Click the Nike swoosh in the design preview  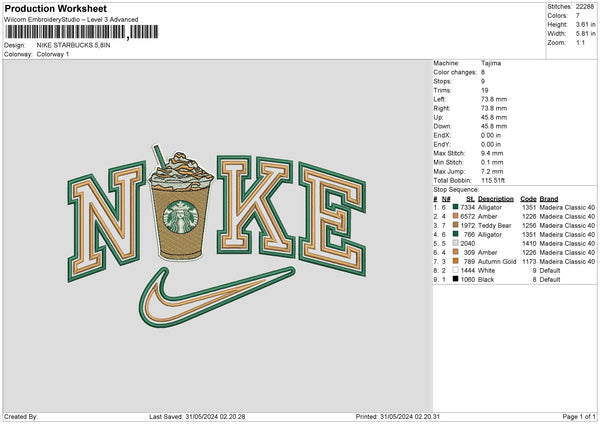(217, 297)
